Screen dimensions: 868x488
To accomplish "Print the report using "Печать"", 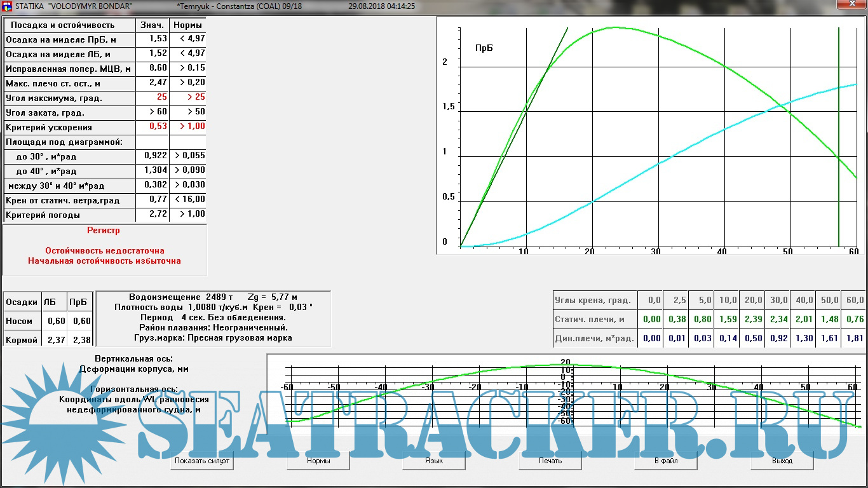I will click(x=550, y=461).
